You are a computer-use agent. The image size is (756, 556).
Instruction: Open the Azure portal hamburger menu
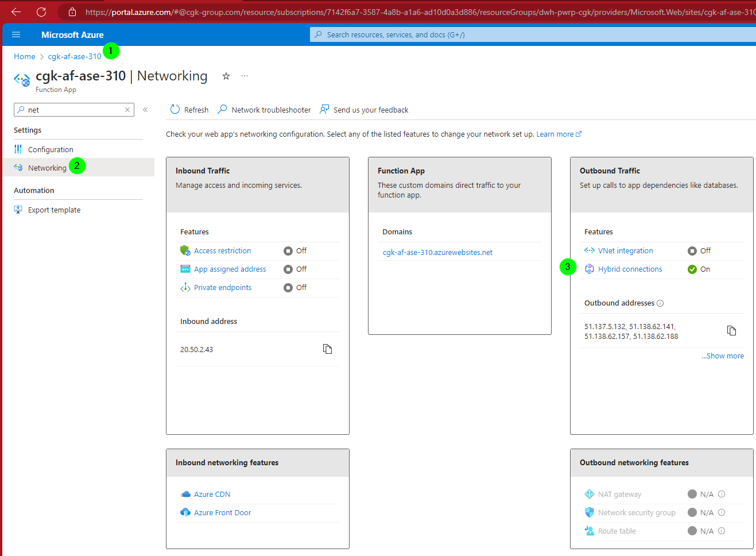(16, 34)
